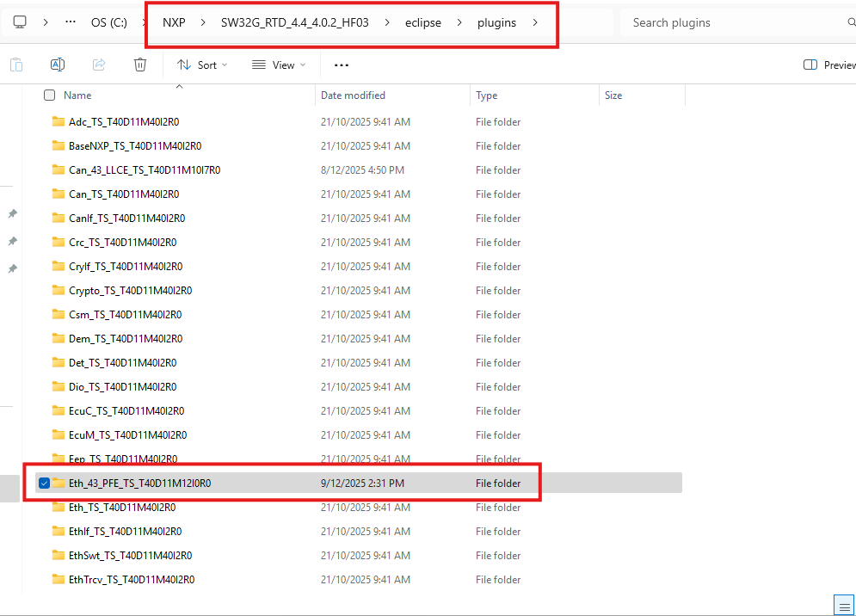Click the chevron after the plugins breadcrumb
Viewport: 856px width, 616px height.
click(533, 22)
